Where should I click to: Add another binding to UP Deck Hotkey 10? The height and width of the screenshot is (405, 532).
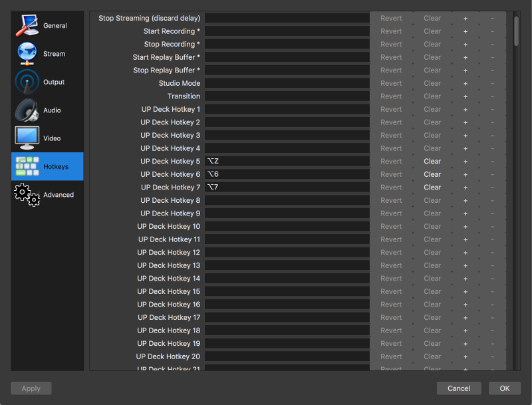pyautogui.click(x=465, y=227)
